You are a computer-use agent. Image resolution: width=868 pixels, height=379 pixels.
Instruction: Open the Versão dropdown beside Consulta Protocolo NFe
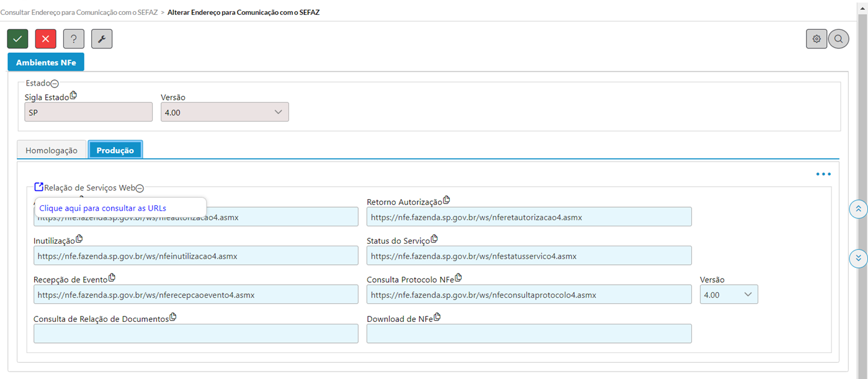[729, 295]
